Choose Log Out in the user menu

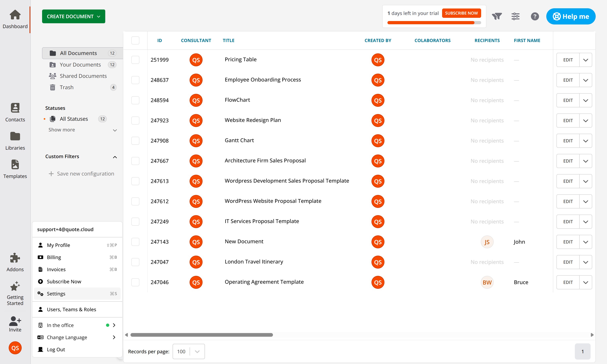click(x=56, y=349)
